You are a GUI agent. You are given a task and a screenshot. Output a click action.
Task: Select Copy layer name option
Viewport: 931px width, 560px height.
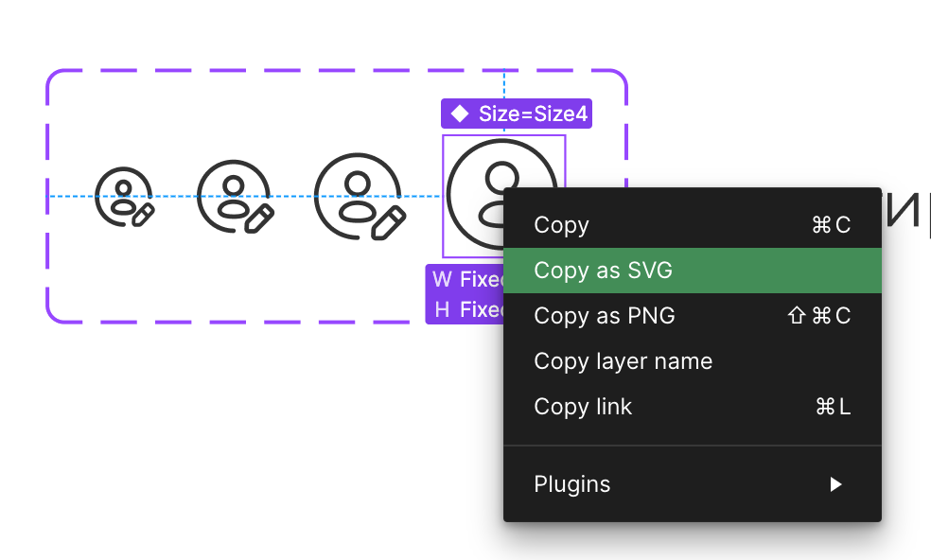pos(623,361)
